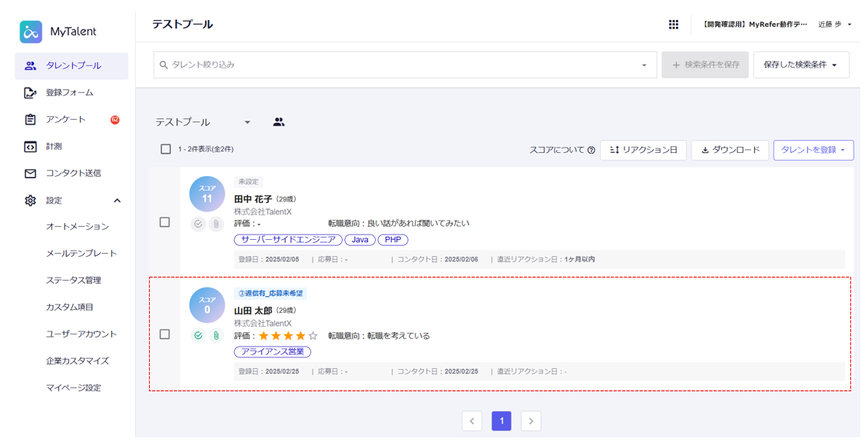Collapse the 設定 sidebar section
The image size is (868, 442).
pos(117,201)
